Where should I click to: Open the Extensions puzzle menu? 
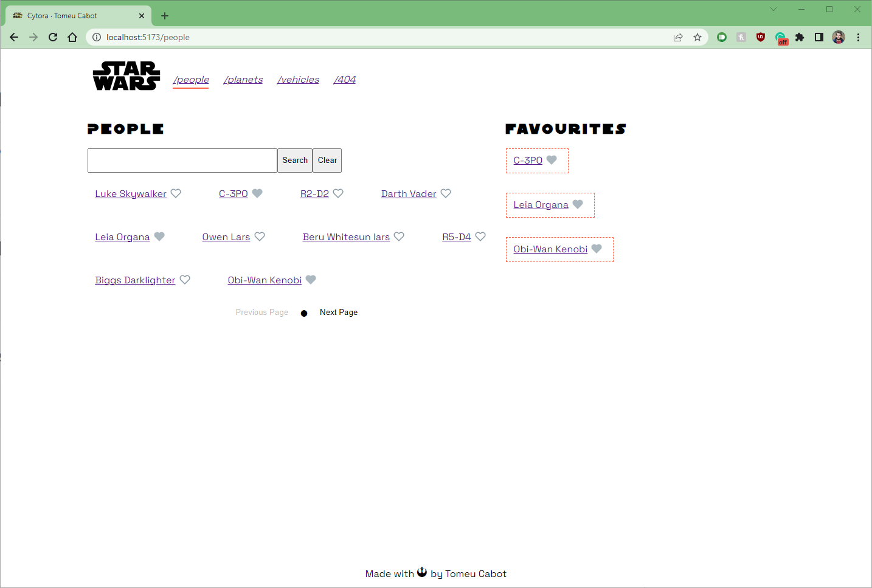pos(800,37)
